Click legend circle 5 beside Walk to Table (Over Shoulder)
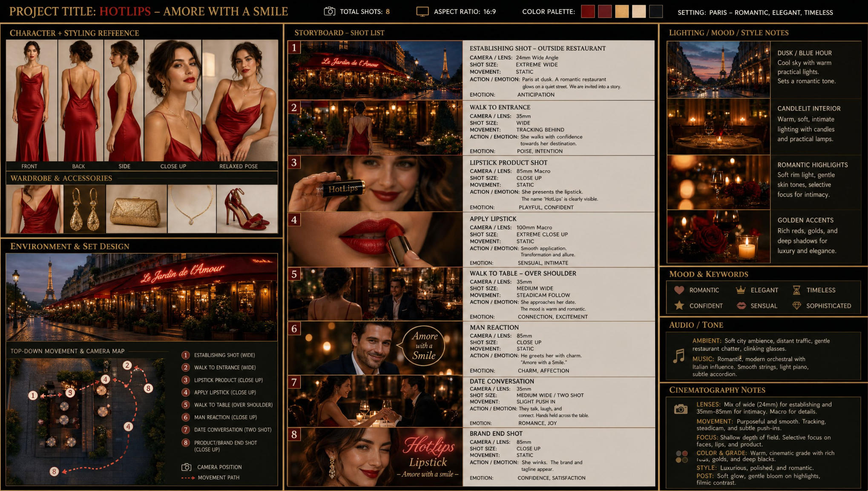The height and width of the screenshot is (491, 868). [x=185, y=405]
